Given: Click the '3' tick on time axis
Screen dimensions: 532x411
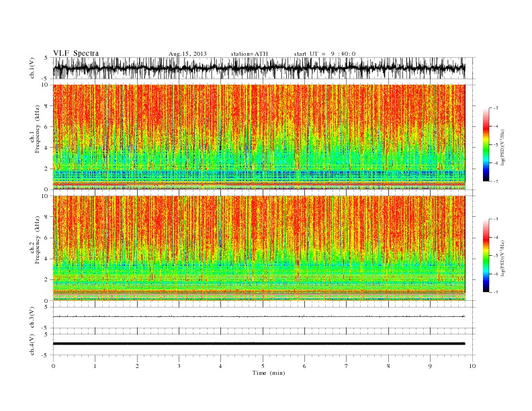Looking at the screenshot, I should (x=179, y=366).
